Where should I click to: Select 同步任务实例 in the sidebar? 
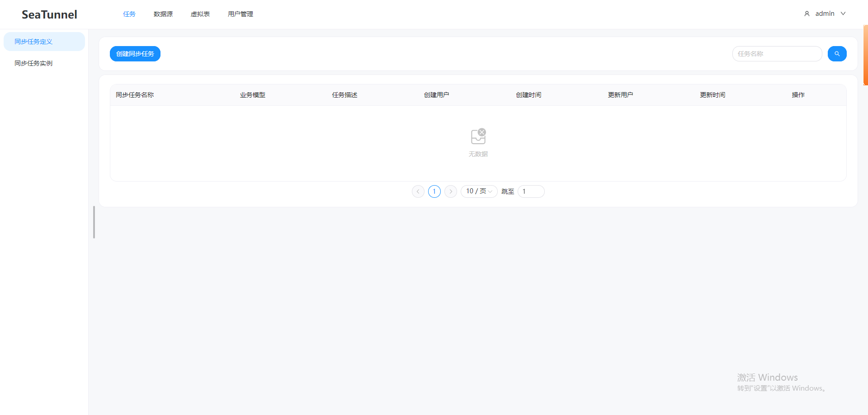coord(44,63)
